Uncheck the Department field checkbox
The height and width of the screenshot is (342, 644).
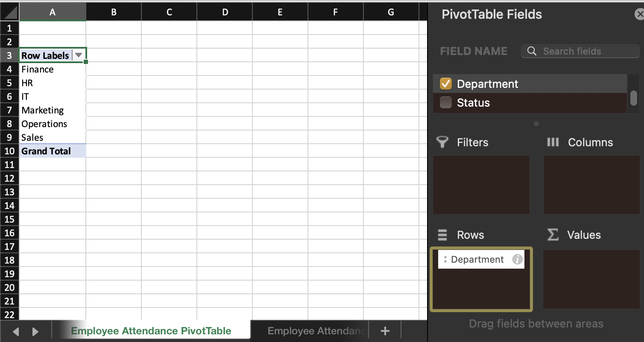coord(446,84)
